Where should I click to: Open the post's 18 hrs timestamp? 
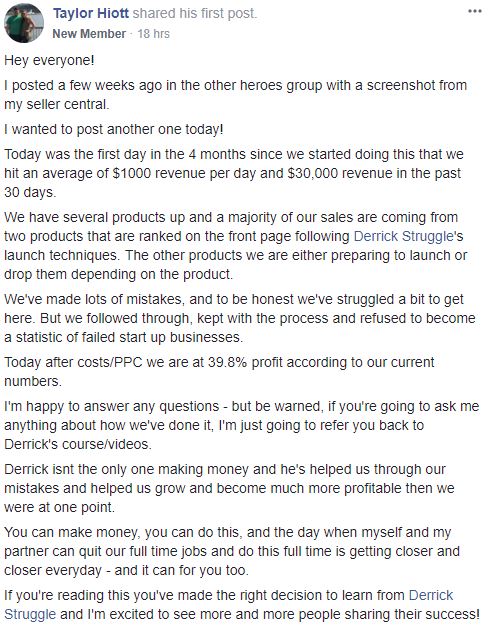pyautogui.click(x=153, y=33)
